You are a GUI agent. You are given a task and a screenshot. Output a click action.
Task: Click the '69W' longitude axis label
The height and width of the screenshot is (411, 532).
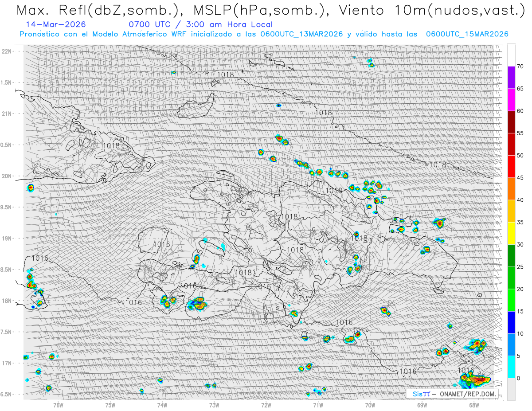coord(422,404)
